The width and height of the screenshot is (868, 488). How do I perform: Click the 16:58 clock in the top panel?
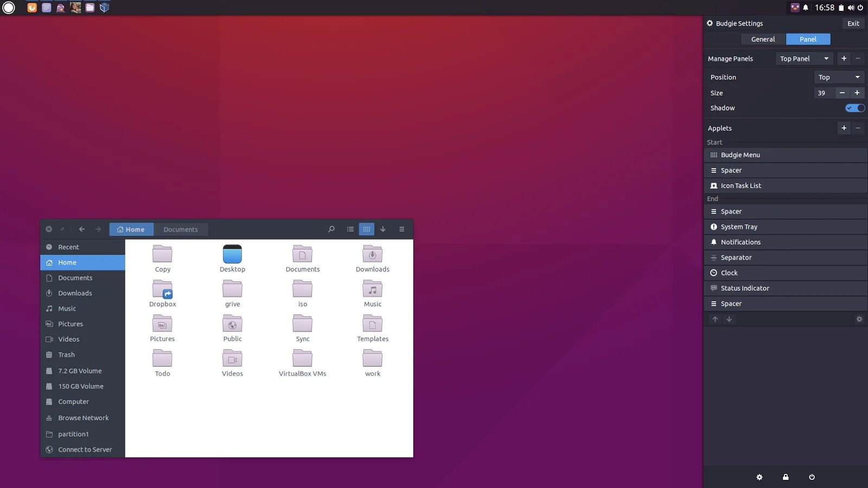tap(825, 8)
